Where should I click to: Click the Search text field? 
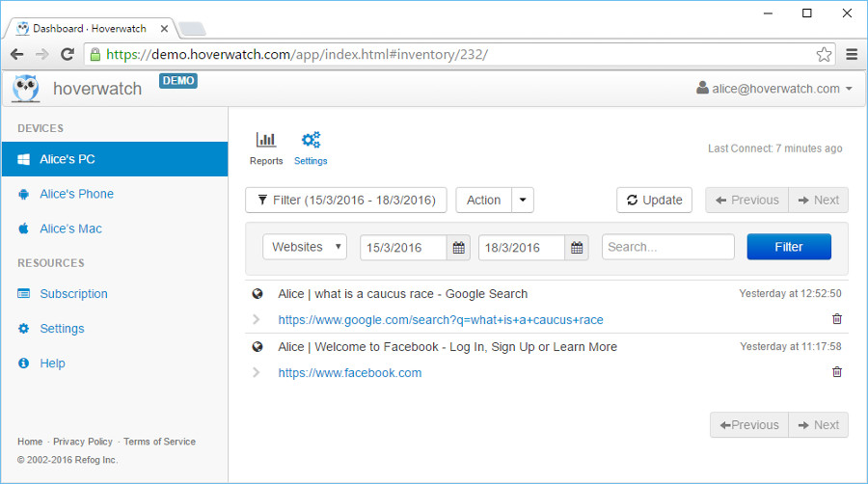pyautogui.click(x=667, y=247)
